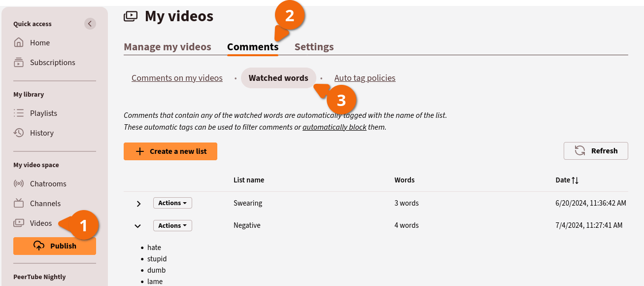Screen dimensions: 644x286
Task: Collapse the Negative list row
Action: pos(138,226)
